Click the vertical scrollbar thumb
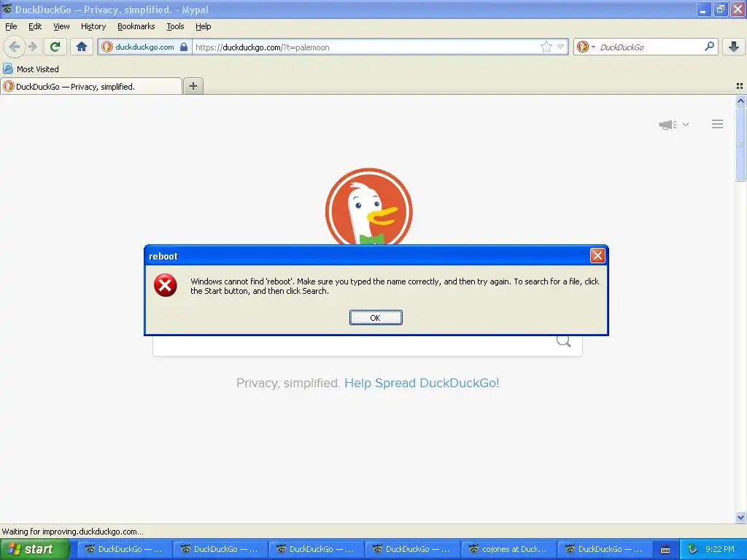747x560 pixels. coord(740,144)
